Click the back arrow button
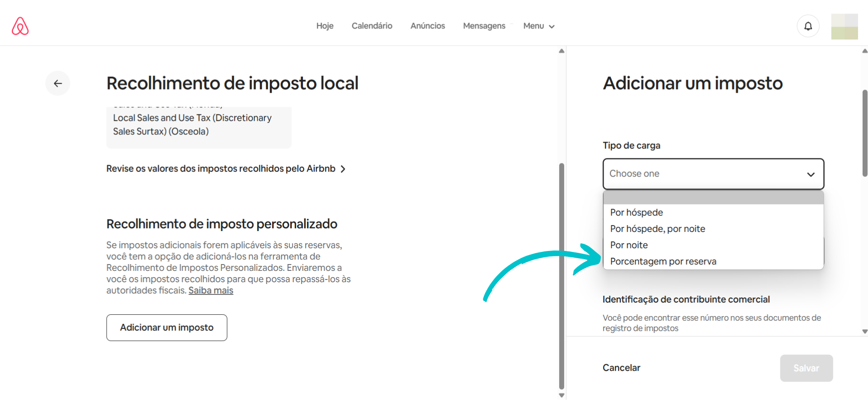The width and height of the screenshot is (868, 407). coord(58,83)
